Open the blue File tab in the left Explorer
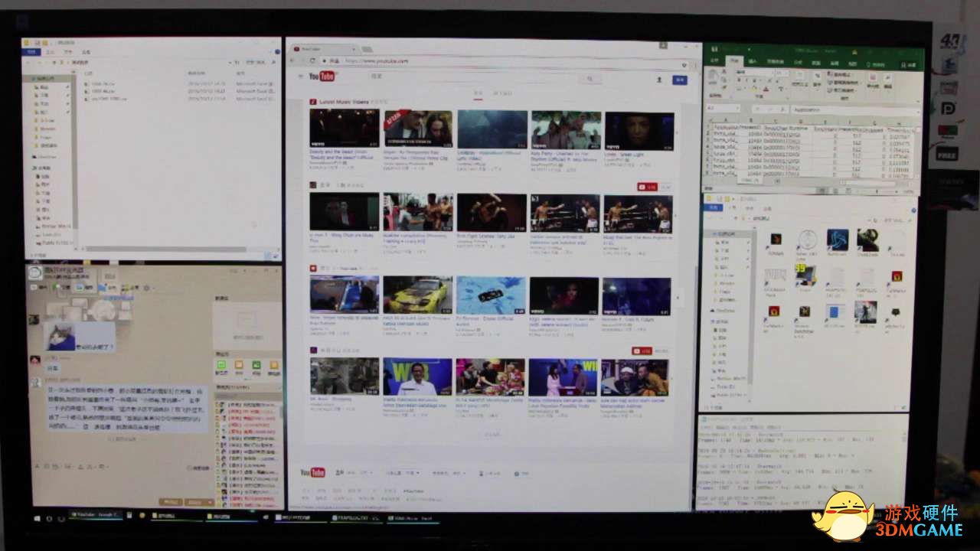This screenshot has height=551, width=980. [31, 52]
